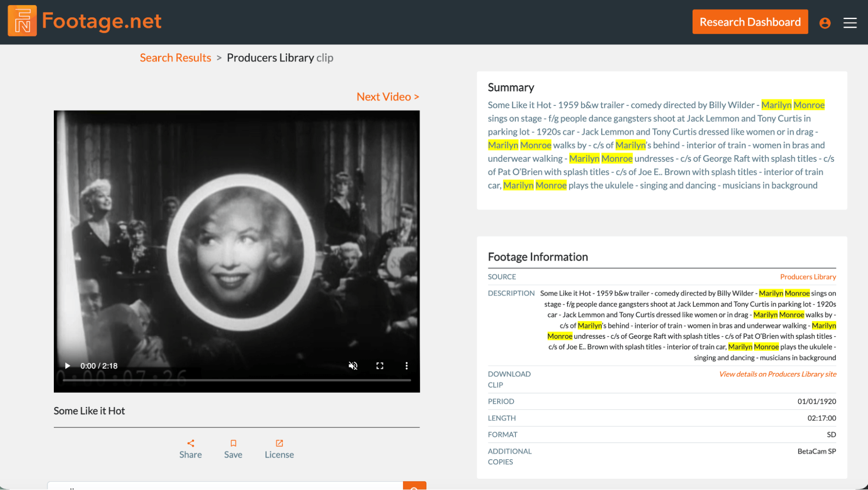The height and width of the screenshot is (490, 868).
Task: Click the Share icon
Action: click(x=191, y=443)
